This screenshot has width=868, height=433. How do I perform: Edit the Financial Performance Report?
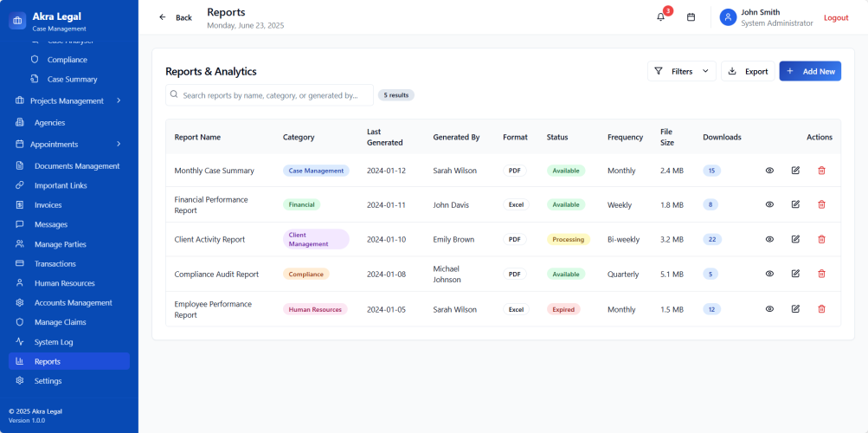coord(795,204)
